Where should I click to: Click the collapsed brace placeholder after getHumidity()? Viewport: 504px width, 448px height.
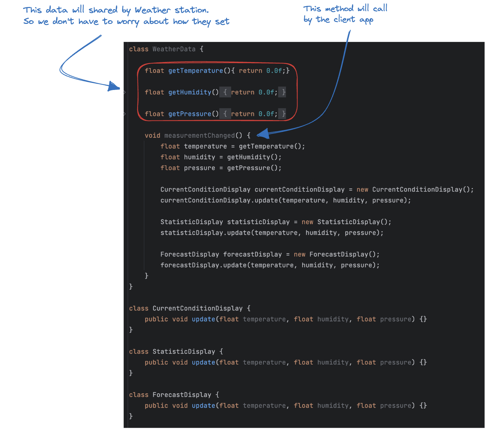225,92
